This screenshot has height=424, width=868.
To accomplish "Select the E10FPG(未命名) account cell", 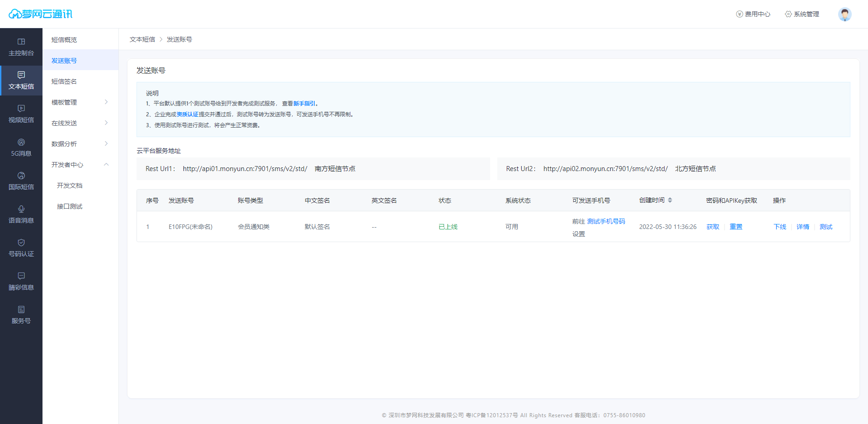I will [x=190, y=227].
